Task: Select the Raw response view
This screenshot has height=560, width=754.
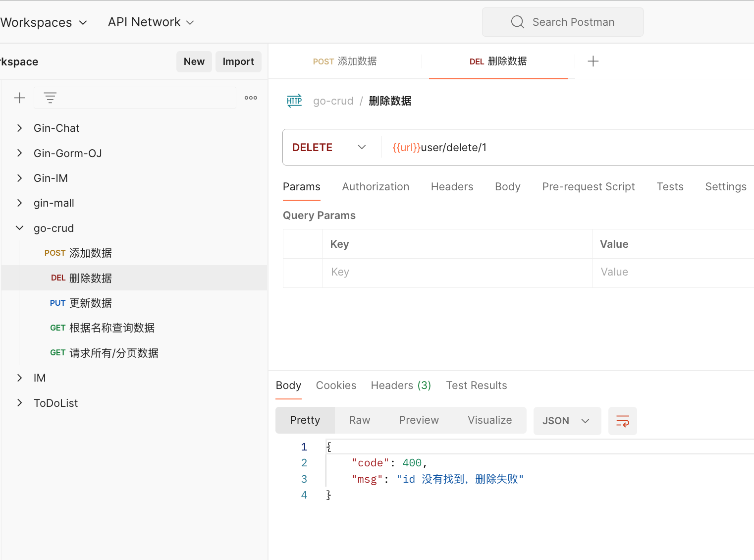Action: [360, 420]
